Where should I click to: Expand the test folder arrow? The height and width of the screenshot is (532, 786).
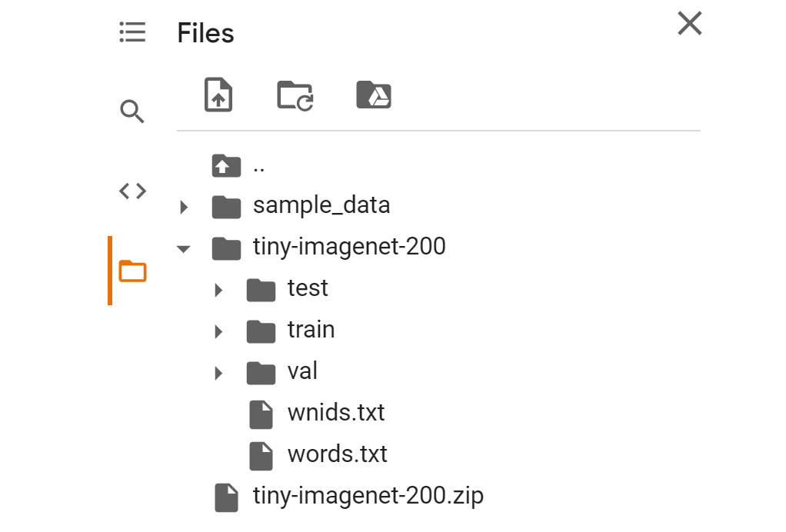(x=218, y=290)
